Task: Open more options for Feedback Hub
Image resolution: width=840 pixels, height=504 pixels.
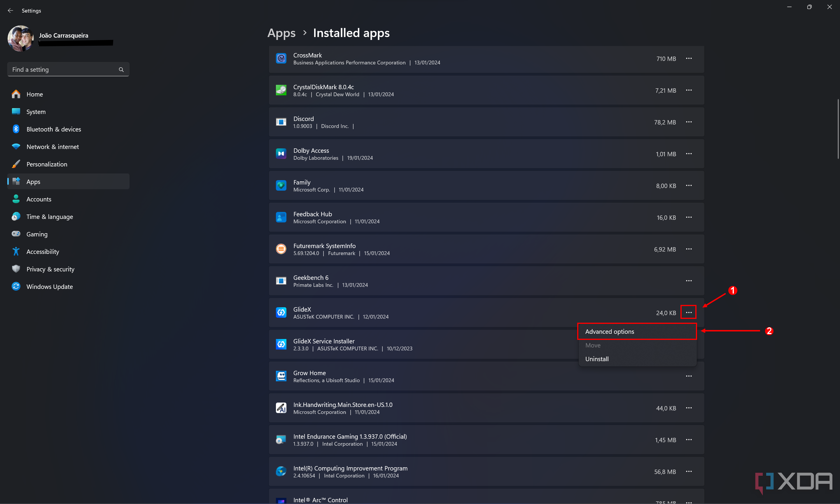Action: 688,217
